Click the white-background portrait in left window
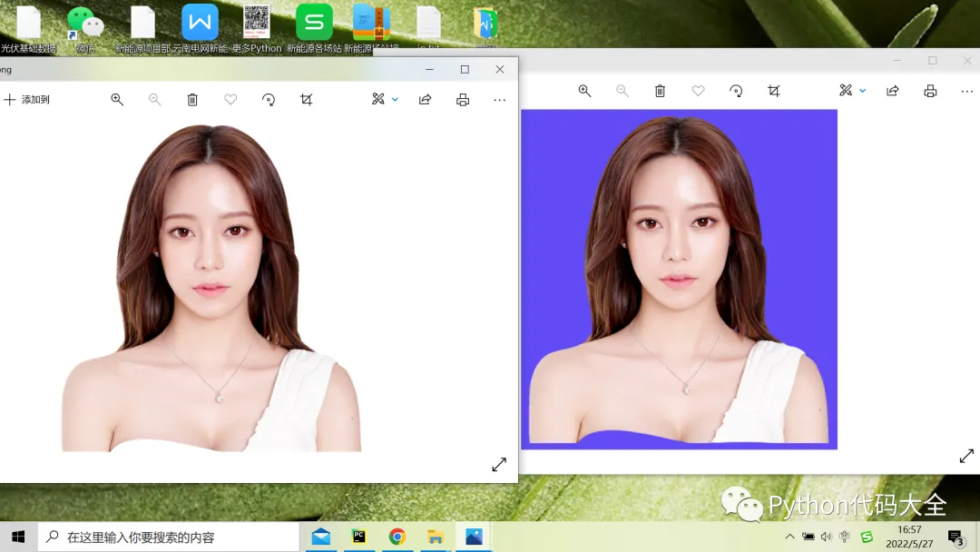Image resolution: width=980 pixels, height=552 pixels. tap(211, 288)
